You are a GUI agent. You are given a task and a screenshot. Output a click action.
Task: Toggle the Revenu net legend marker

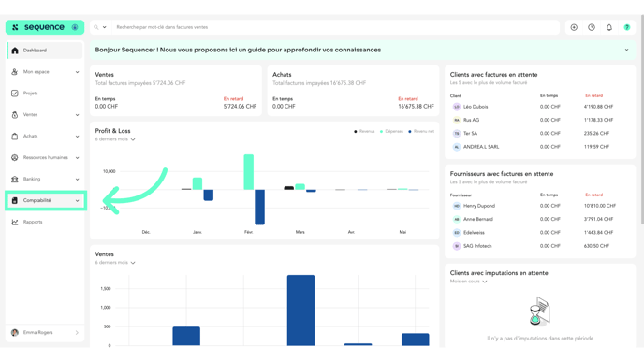point(409,131)
